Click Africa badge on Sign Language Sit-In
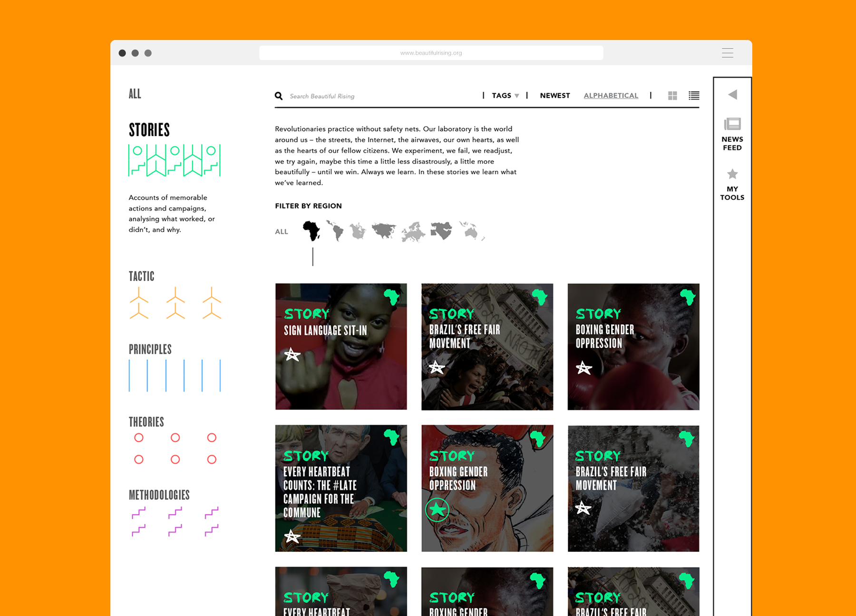Viewport: 856px width, 616px height. (392, 297)
